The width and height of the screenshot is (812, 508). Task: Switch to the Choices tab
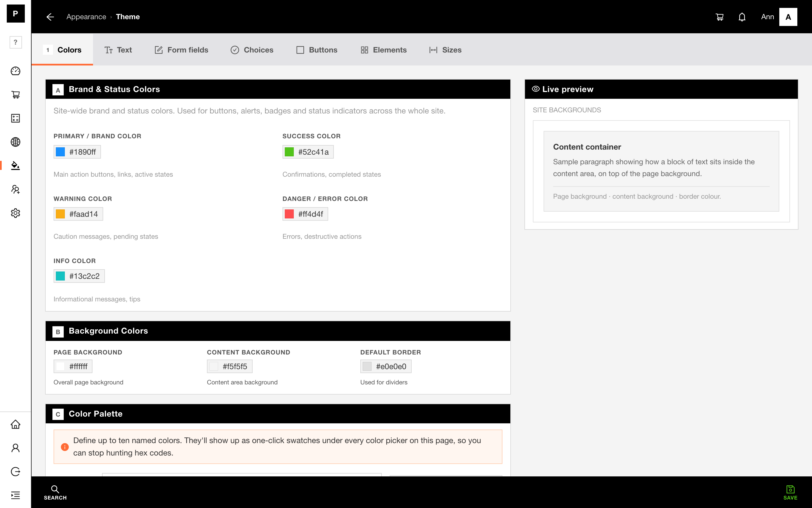pos(252,50)
